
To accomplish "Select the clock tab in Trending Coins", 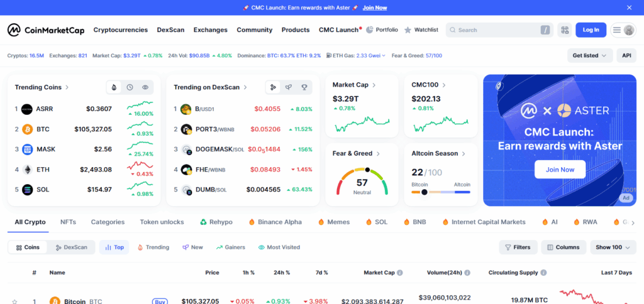I will [x=130, y=87].
